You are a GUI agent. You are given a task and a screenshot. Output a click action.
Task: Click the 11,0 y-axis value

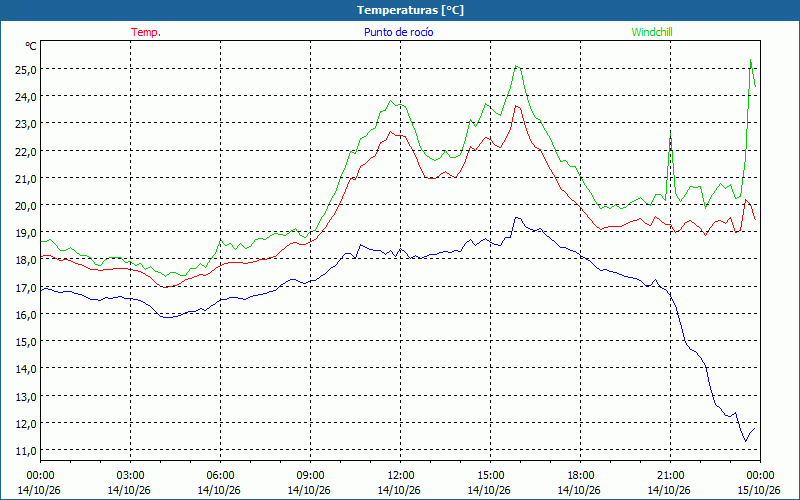(x=26, y=451)
